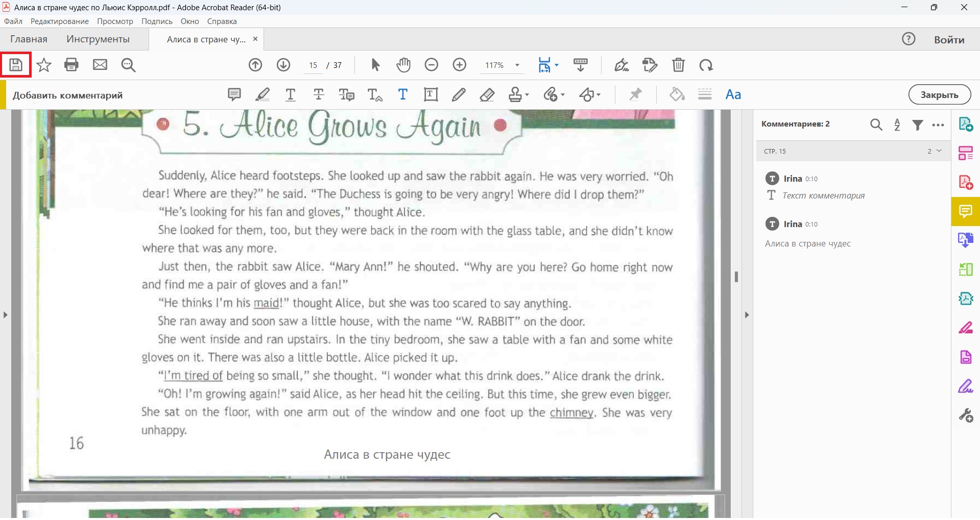Rotate the page with the circular arrow icon
Image resolution: width=980 pixels, height=520 pixels.
tap(706, 65)
